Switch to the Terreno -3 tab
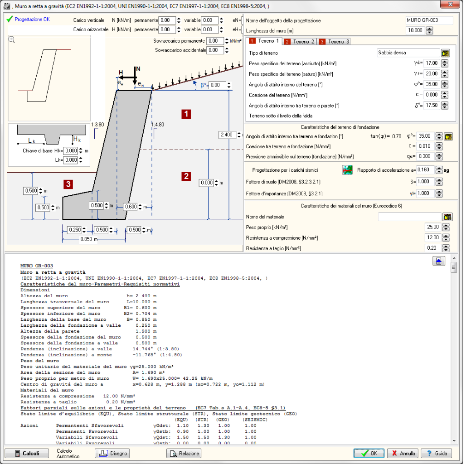This screenshot has width=476, height=464. click(x=335, y=42)
